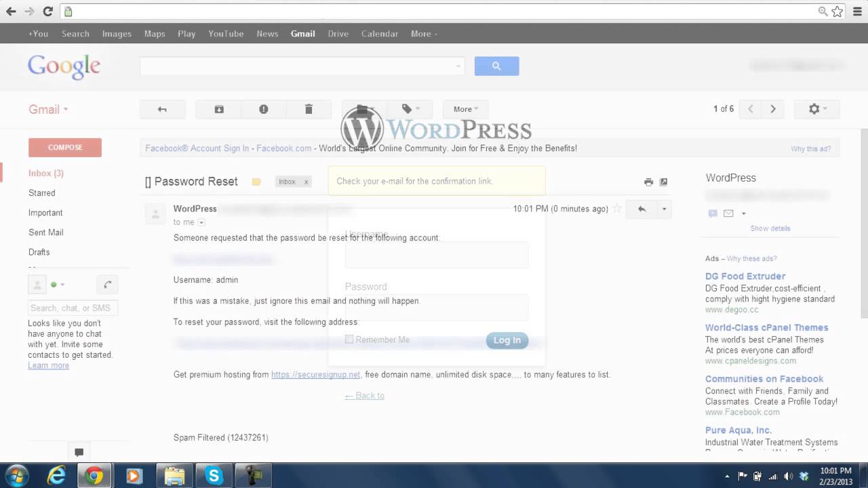Click the browser forward arrow
This screenshot has height=488, width=868.
tap(29, 12)
